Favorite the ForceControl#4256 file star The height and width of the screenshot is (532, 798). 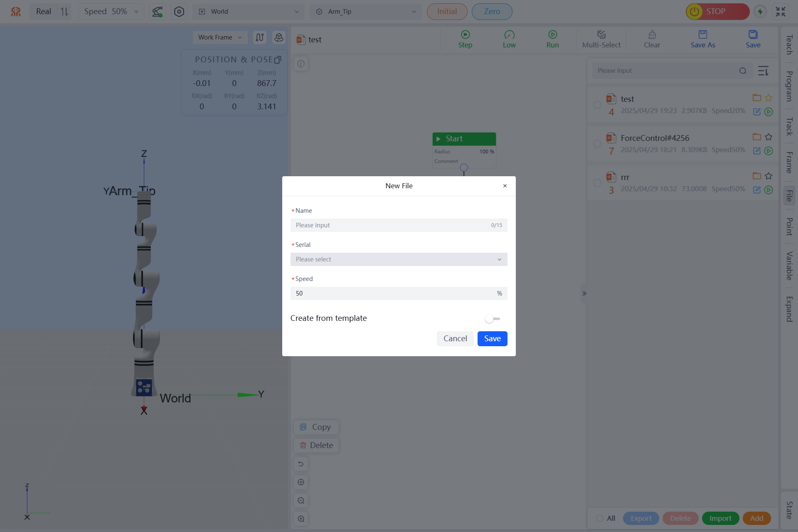[x=768, y=137]
